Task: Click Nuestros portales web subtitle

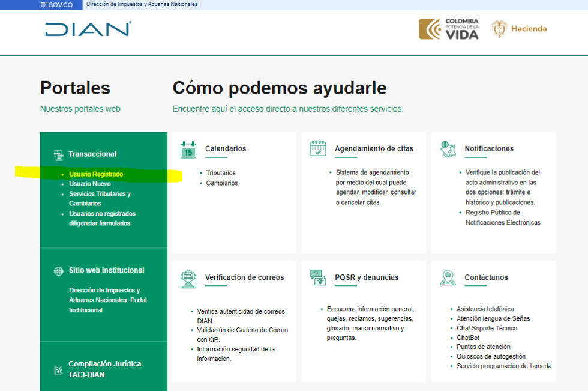Action: coord(80,109)
